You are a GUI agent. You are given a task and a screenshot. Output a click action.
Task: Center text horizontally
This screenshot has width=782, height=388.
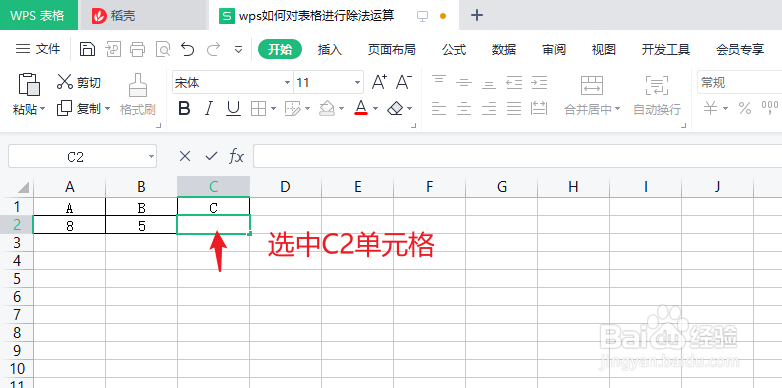click(464, 108)
